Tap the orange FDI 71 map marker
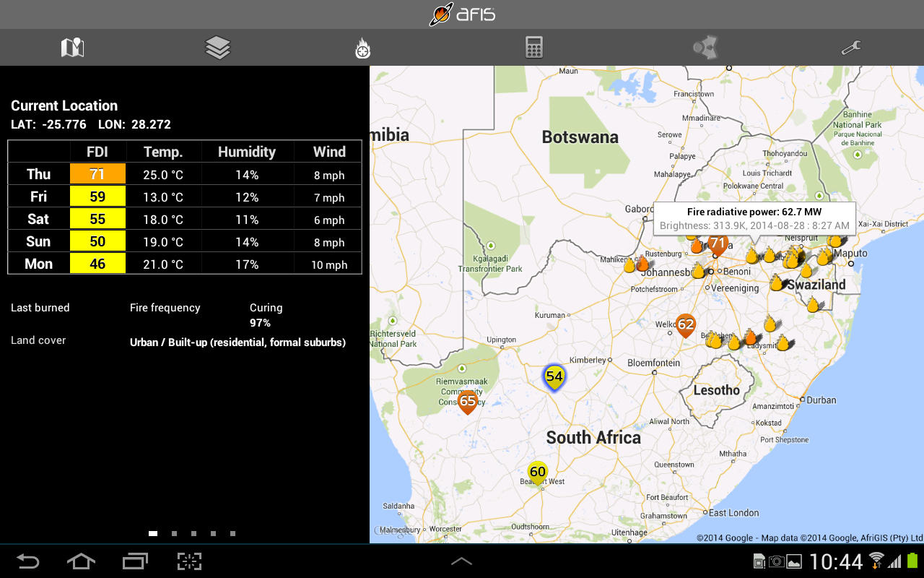 click(717, 244)
